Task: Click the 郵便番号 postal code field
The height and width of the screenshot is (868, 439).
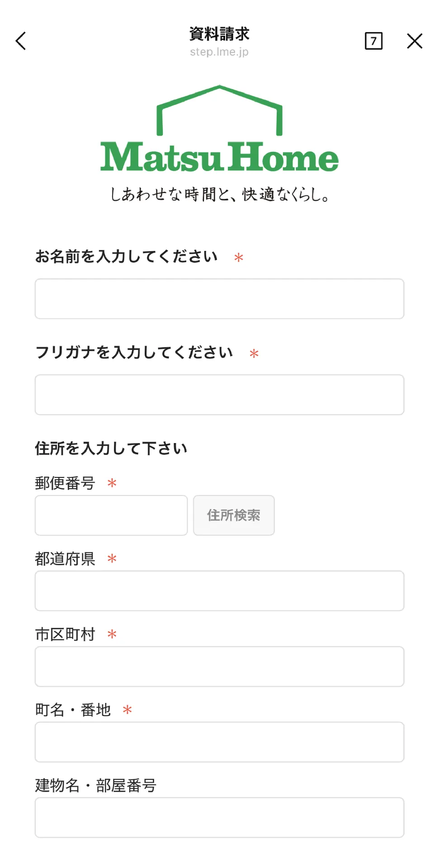Action: click(x=111, y=515)
